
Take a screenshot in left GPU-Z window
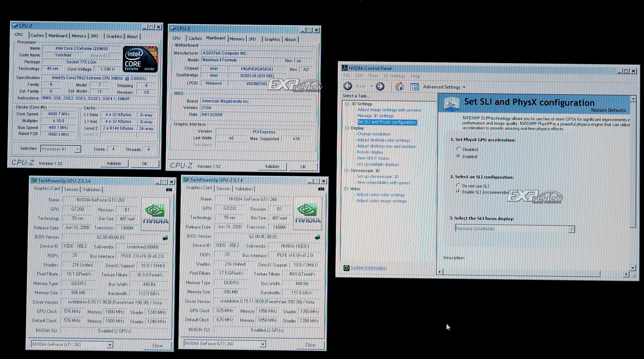(169, 190)
